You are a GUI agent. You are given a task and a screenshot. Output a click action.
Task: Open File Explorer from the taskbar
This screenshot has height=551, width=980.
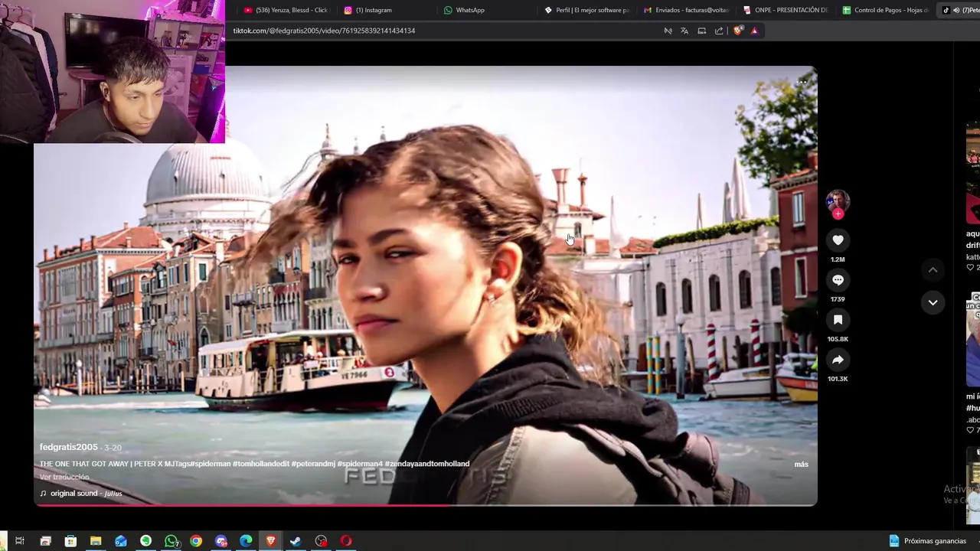96,541
